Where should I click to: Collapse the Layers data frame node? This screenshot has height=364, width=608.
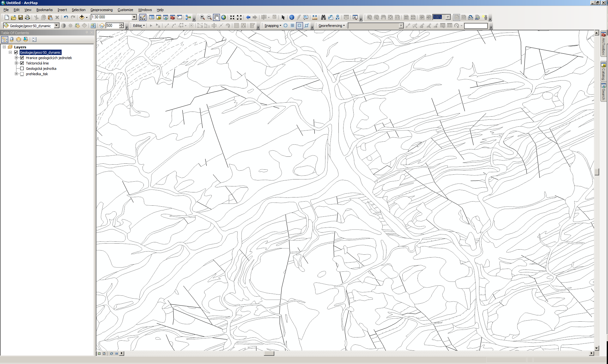coord(4,47)
